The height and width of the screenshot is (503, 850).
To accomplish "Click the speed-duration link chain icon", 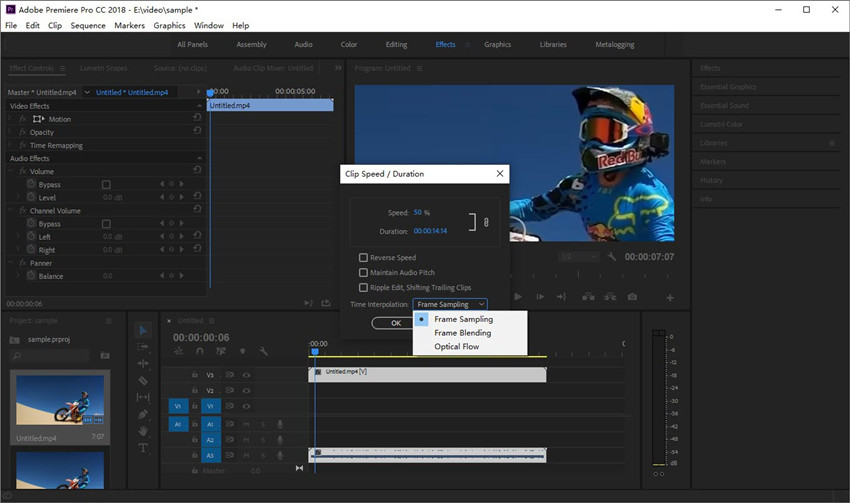I will pos(485,222).
